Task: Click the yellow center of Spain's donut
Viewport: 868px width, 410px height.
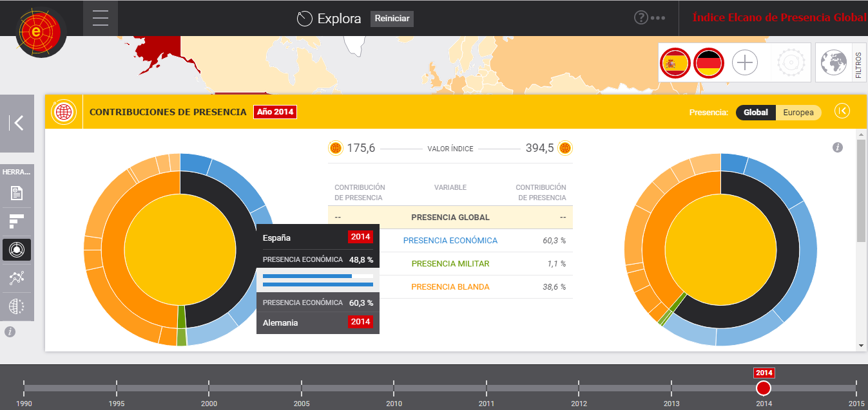Action: pyautogui.click(x=180, y=250)
